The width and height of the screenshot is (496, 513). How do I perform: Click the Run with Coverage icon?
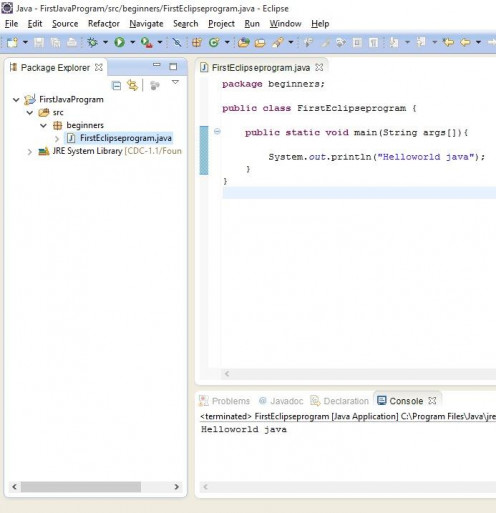[146, 42]
